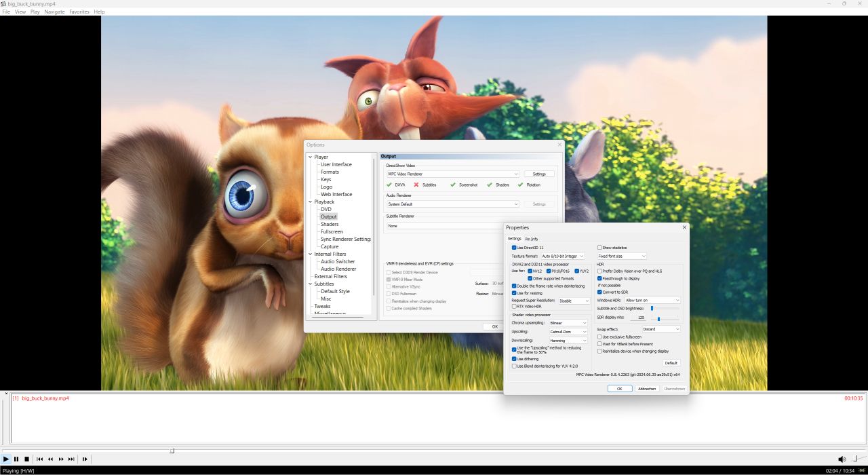The height and width of the screenshot is (475, 868).
Task: Uncheck the NV12 checkbox
Action: (530, 271)
